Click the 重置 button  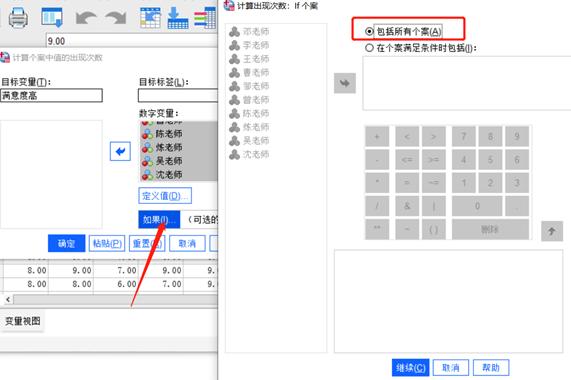(147, 243)
